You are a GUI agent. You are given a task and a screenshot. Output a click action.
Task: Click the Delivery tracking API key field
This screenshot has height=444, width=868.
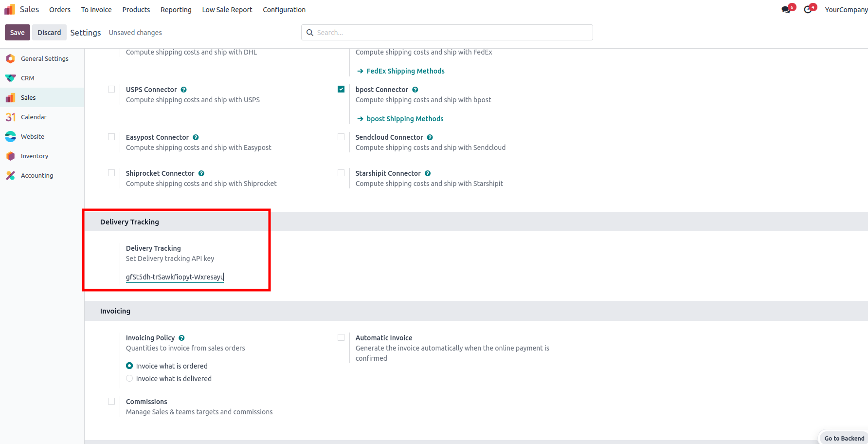[175, 277]
